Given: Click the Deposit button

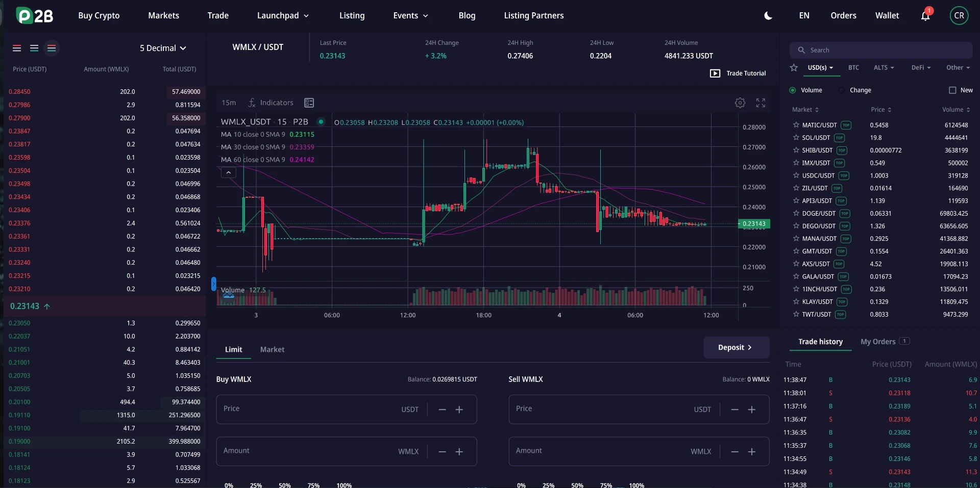Looking at the screenshot, I should (736, 347).
